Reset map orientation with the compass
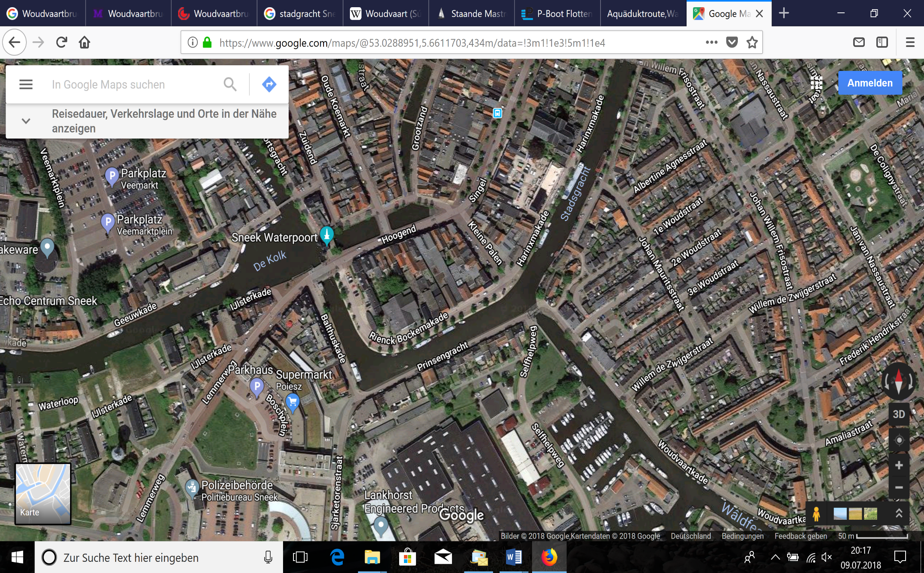The width and height of the screenshot is (924, 573). coord(898,381)
